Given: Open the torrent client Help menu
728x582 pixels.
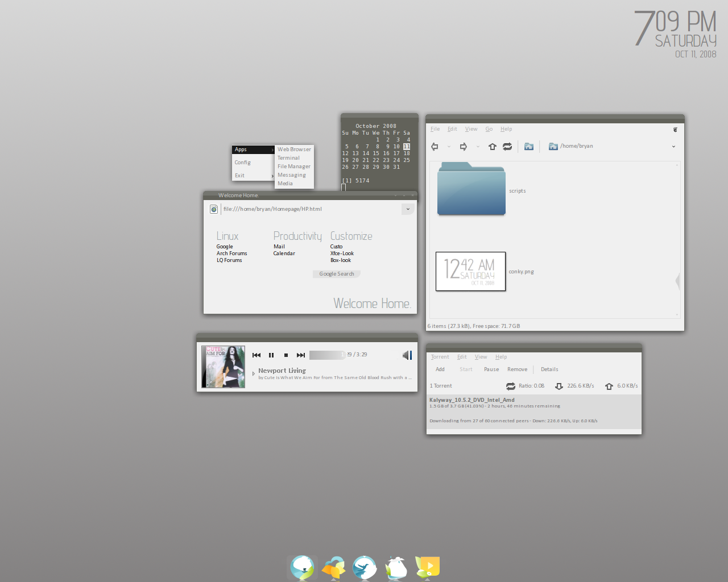Looking at the screenshot, I should (501, 357).
